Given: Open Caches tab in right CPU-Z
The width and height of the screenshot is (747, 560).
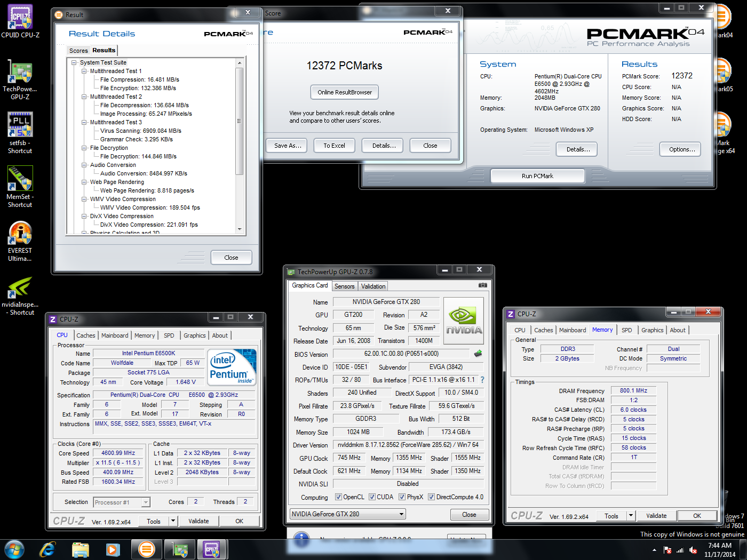Looking at the screenshot, I should click(x=543, y=330).
